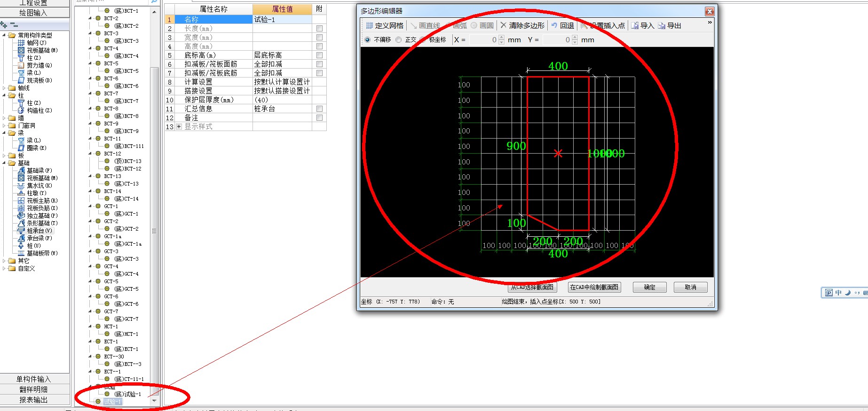The width and height of the screenshot is (868, 411).
Task: Click 在CAD中绘制截面图 button
Action: click(x=594, y=287)
